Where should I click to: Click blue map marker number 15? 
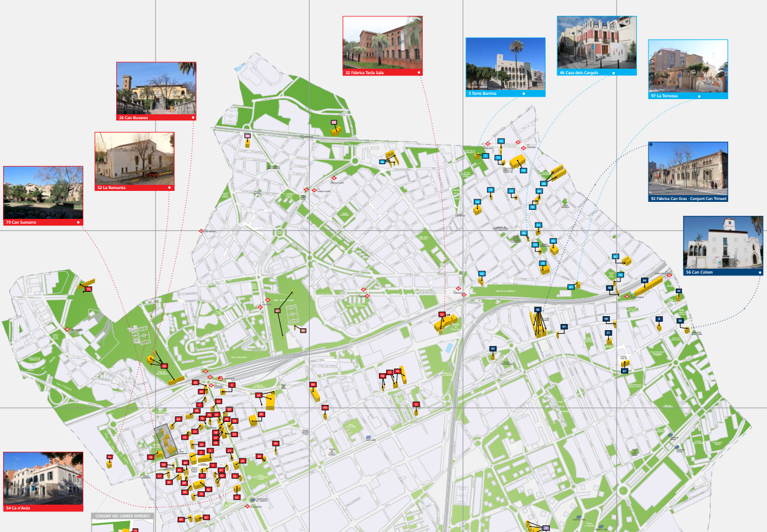point(522,171)
